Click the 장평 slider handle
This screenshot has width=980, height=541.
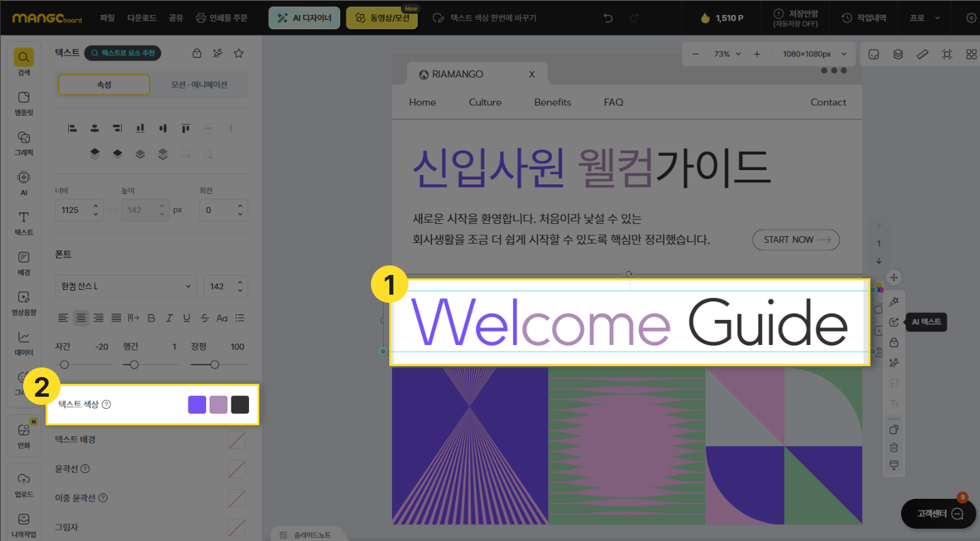pos(215,365)
